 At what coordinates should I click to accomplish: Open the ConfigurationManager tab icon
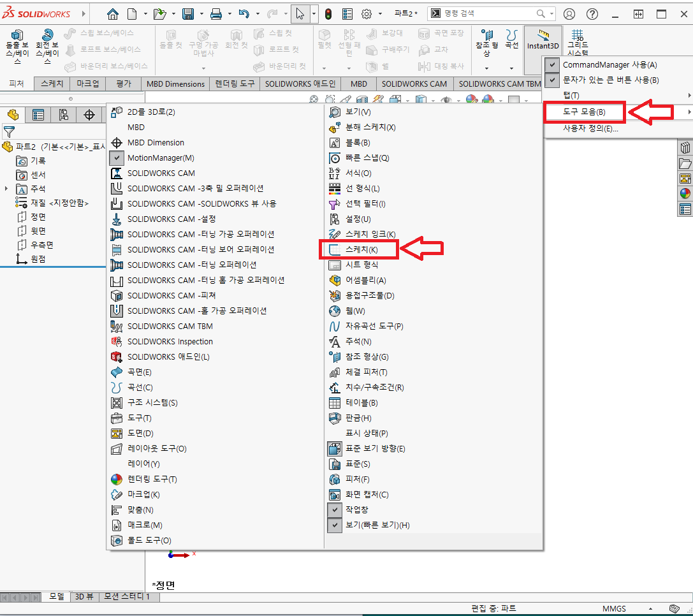coord(64,115)
